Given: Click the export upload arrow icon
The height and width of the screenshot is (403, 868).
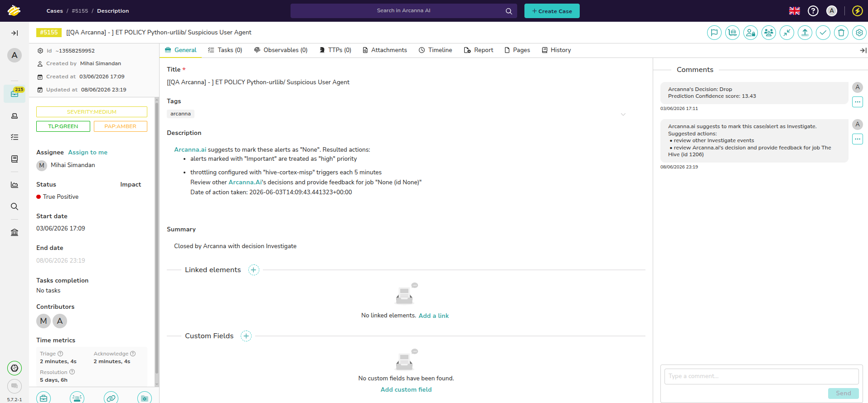Looking at the screenshot, I should pyautogui.click(x=805, y=33).
